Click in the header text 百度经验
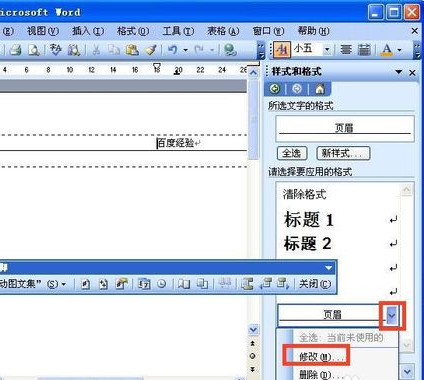The width and height of the screenshot is (424, 380). tap(176, 143)
